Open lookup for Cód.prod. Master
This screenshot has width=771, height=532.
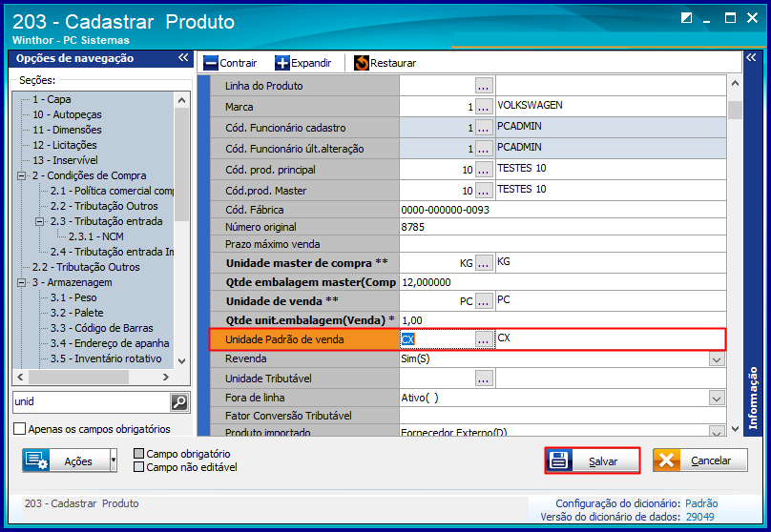coord(484,191)
